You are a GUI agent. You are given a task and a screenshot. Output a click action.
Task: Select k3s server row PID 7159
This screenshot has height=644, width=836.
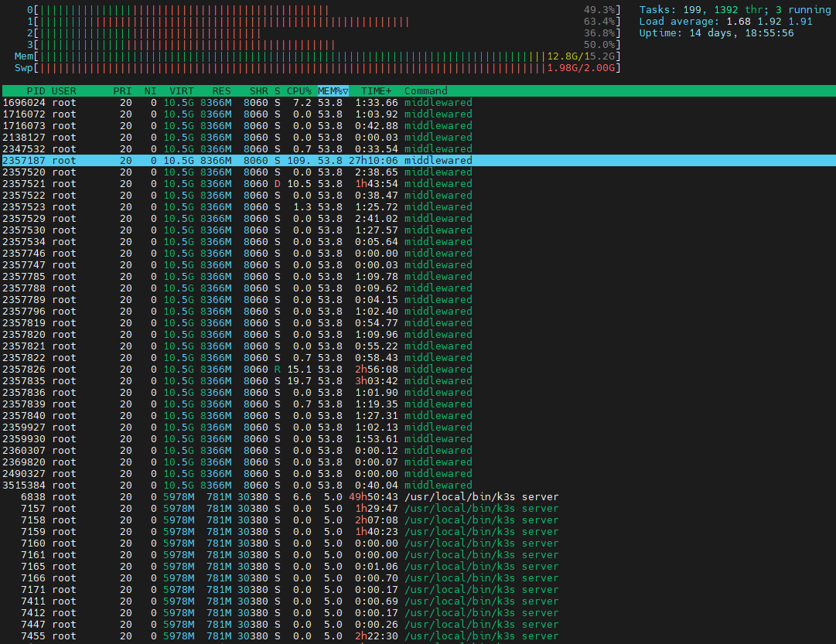point(418,532)
